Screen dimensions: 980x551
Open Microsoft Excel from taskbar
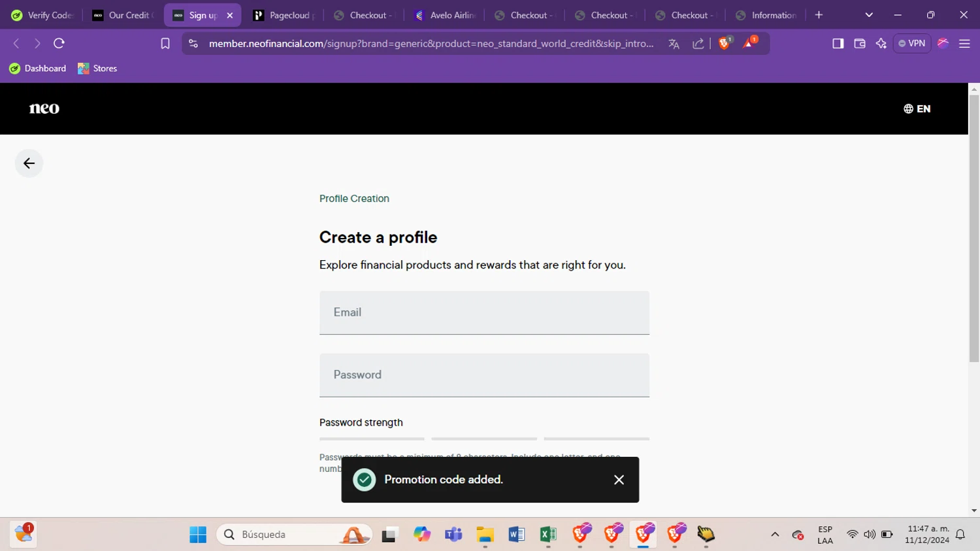(x=547, y=535)
